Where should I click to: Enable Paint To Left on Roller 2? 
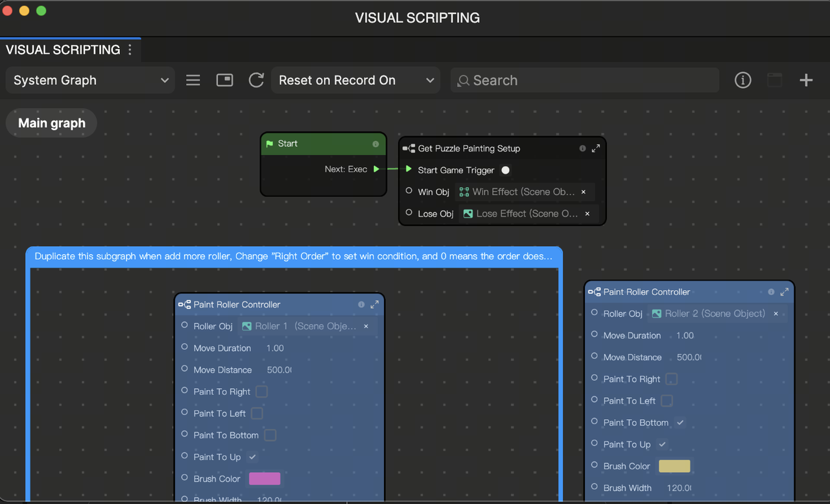[667, 401]
